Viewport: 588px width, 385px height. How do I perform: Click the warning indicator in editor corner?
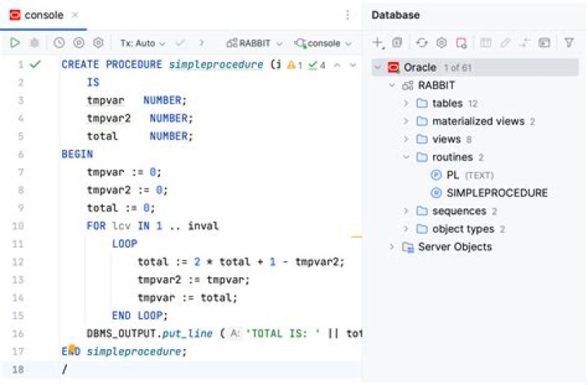[x=295, y=64]
